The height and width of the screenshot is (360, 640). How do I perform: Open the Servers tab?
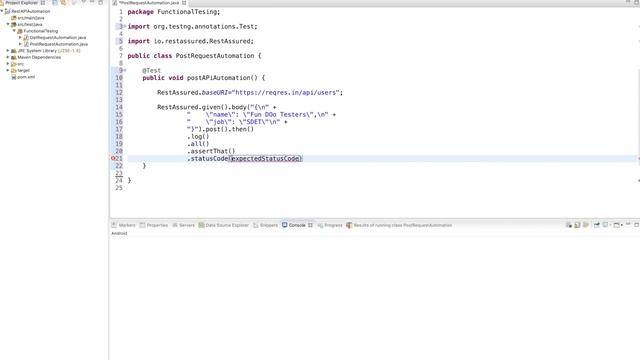pyautogui.click(x=187, y=225)
